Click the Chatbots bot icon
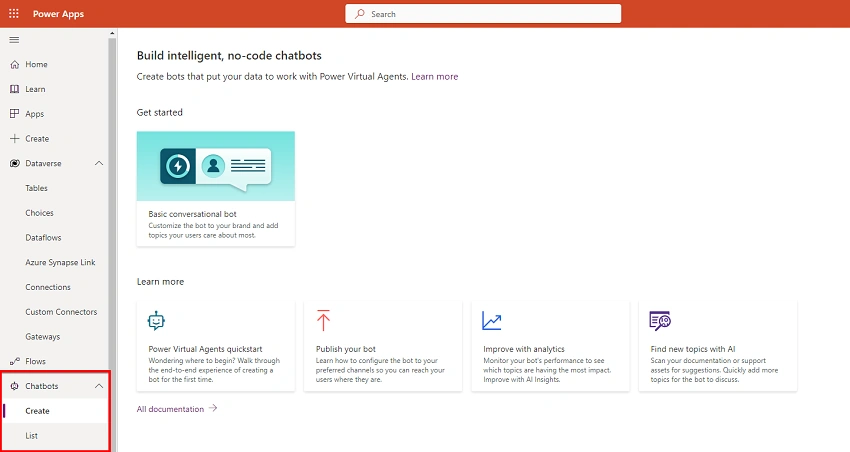This screenshot has width=850, height=452. pyautogui.click(x=15, y=386)
